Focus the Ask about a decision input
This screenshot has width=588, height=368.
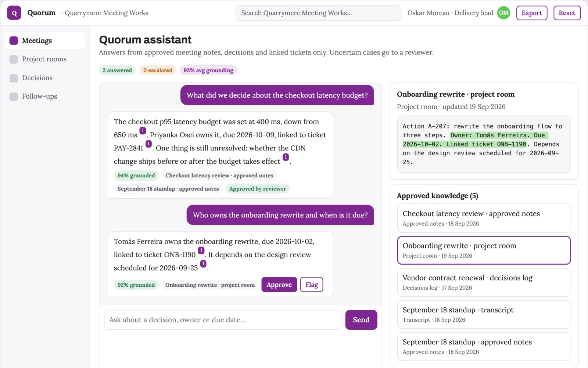223,320
